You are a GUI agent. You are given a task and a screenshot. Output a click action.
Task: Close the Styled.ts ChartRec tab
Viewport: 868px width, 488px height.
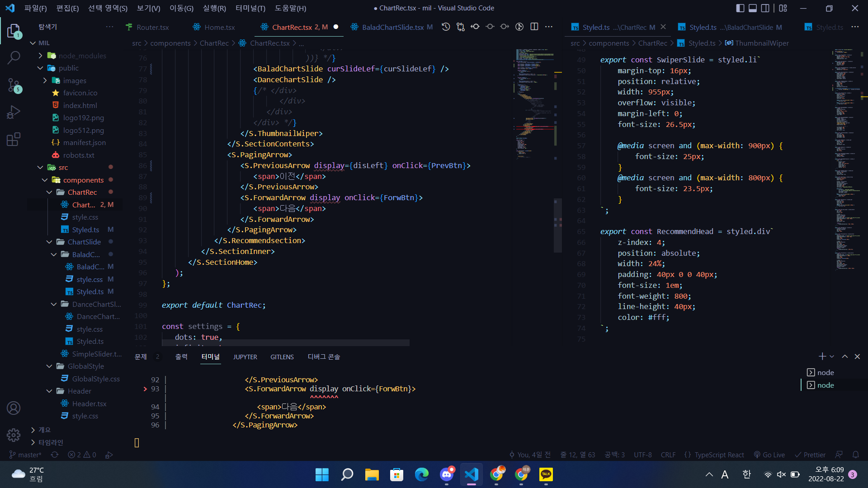(x=663, y=27)
